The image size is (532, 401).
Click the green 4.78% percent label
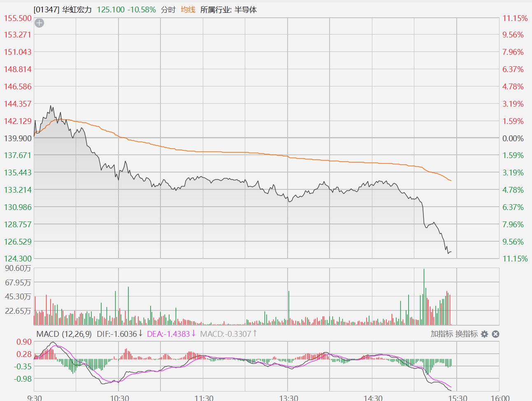point(513,190)
